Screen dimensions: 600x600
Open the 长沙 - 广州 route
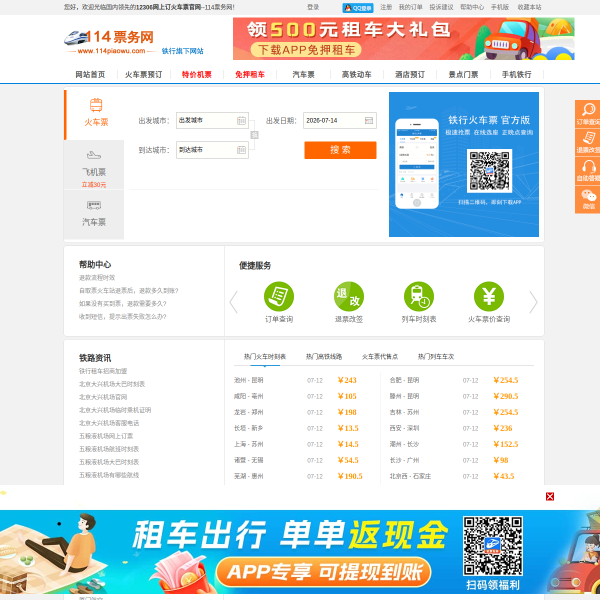[404, 460]
